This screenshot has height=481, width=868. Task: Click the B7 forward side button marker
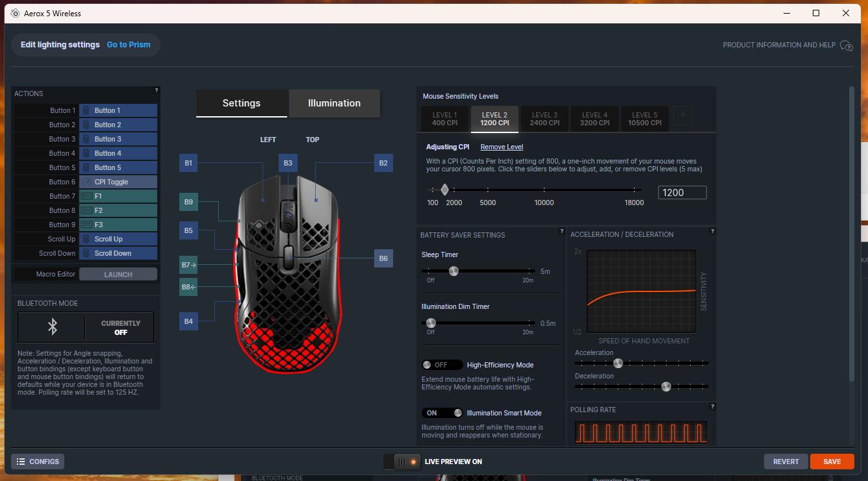point(188,265)
